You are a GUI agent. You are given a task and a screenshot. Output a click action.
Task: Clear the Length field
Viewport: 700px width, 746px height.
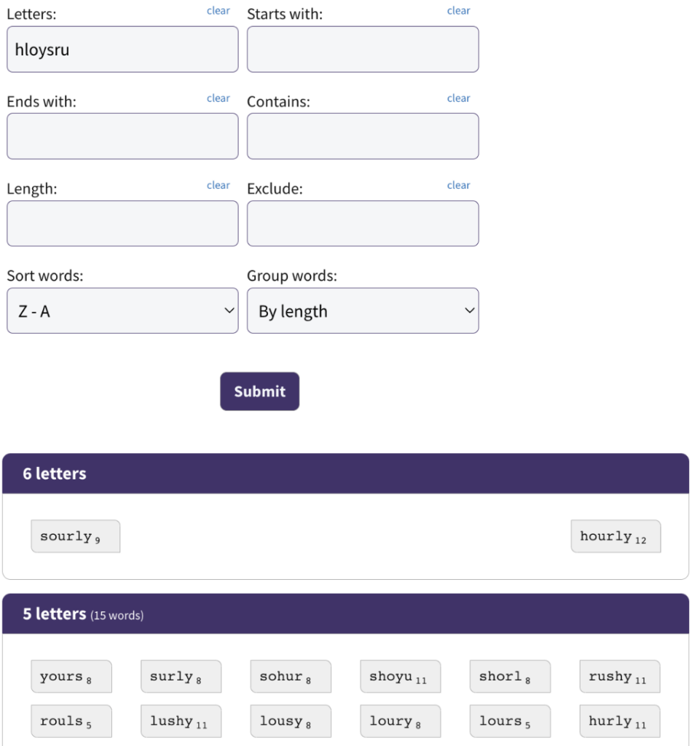219,186
